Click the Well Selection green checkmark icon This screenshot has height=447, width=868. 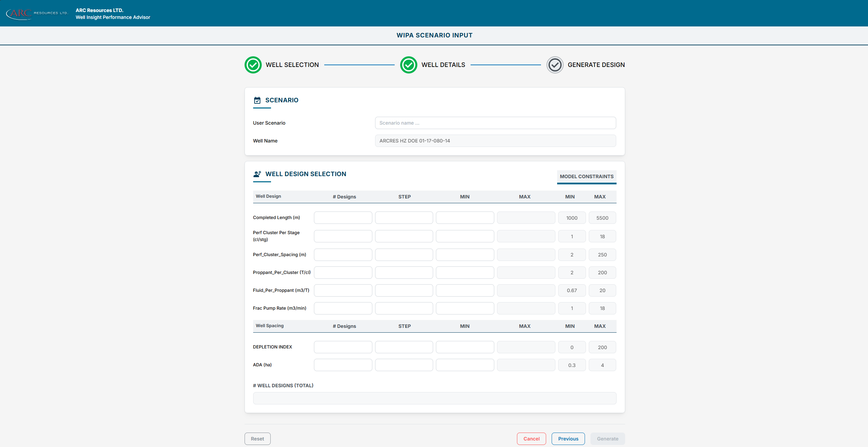pyautogui.click(x=253, y=65)
